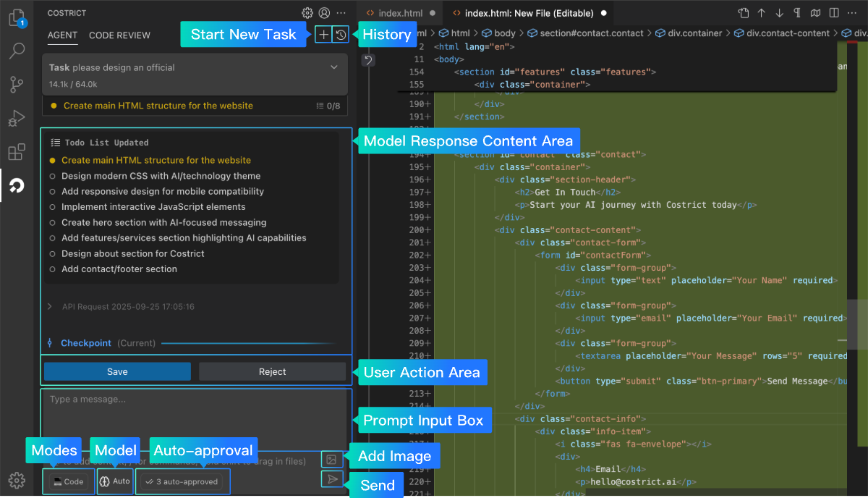Open the account profile icon in Costrict header
868x498 pixels.
(324, 13)
